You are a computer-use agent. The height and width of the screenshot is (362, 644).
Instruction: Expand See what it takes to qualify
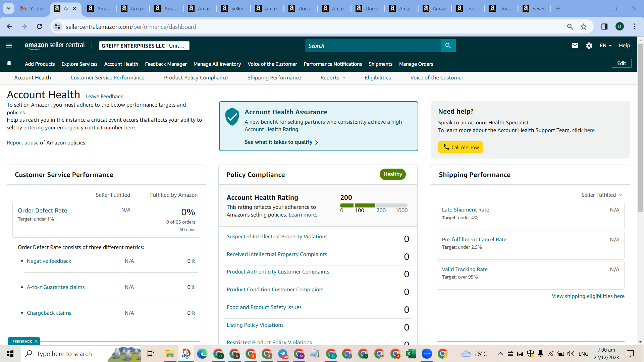[281, 142]
